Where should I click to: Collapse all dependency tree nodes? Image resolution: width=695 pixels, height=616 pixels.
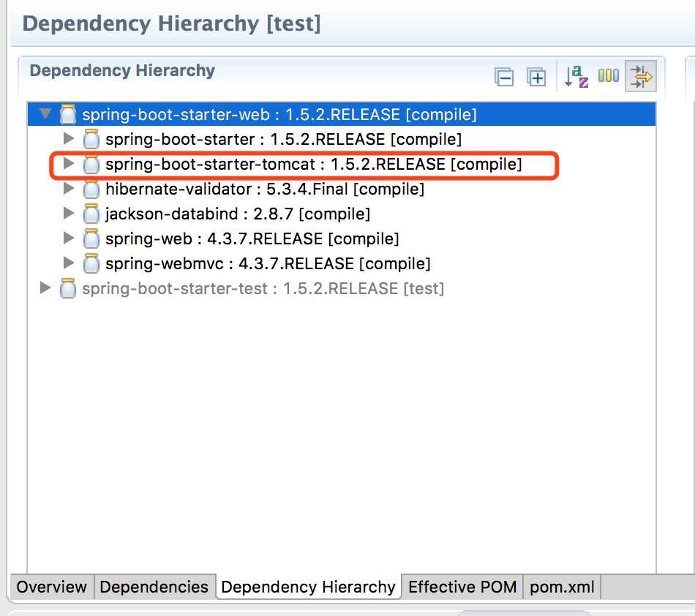[504, 77]
